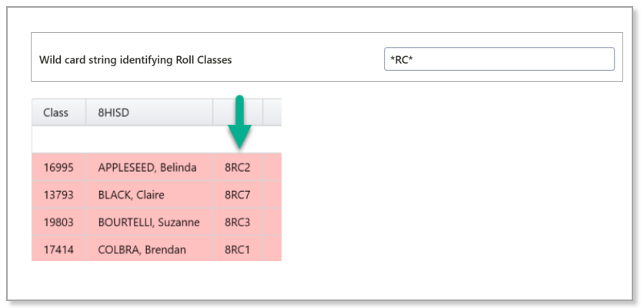Select student APPLESEED, Belinda
Screen dimensions: 644x308
pyautogui.click(x=147, y=167)
